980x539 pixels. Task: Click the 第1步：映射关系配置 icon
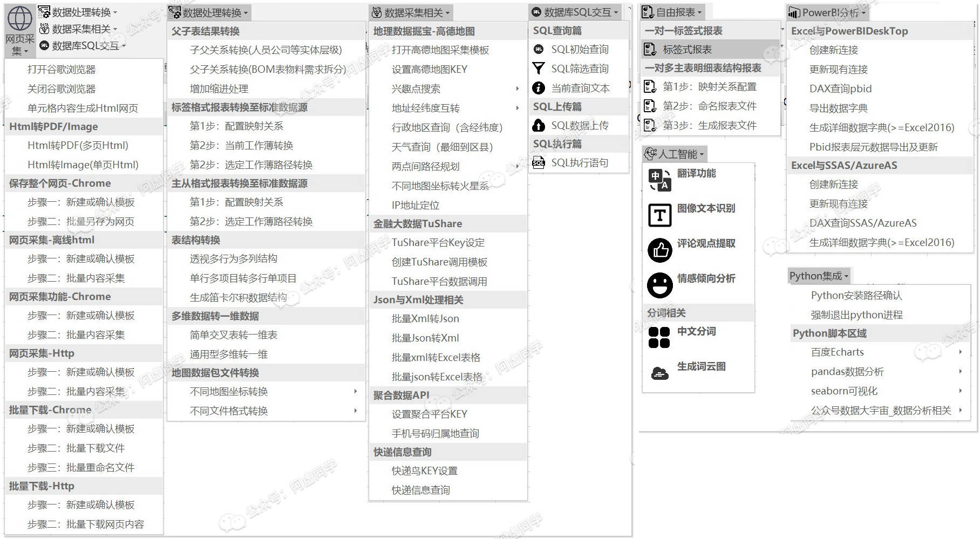pos(650,87)
